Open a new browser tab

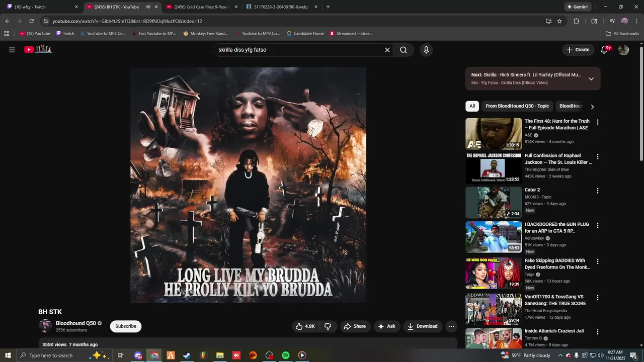(x=328, y=7)
